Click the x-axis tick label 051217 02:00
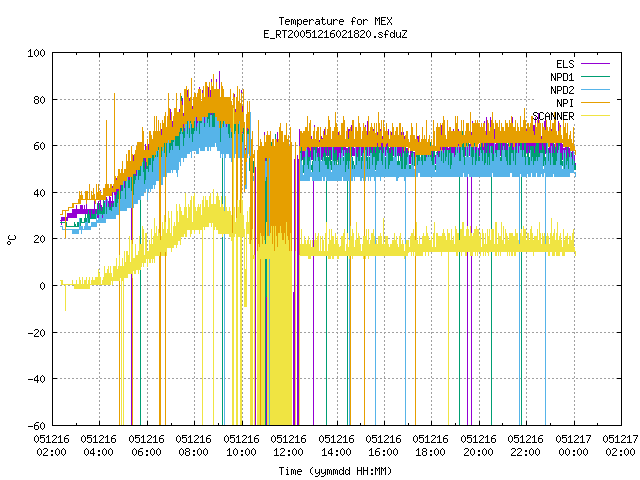Image resolution: width=640 pixels, height=480 pixels. pyautogui.click(x=620, y=446)
